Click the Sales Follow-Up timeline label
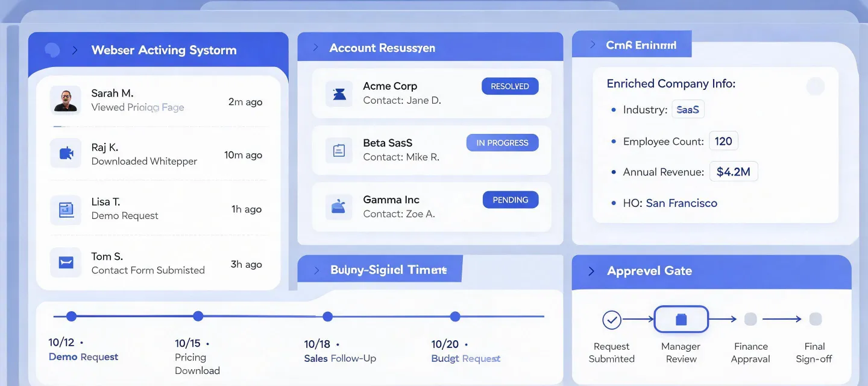 pyautogui.click(x=340, y=358)
